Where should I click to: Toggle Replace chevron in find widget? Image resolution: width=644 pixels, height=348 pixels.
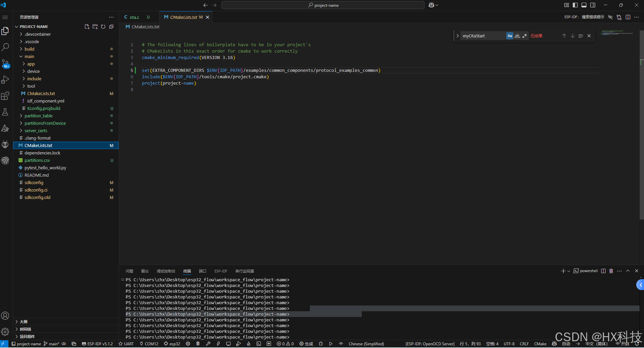458,36
